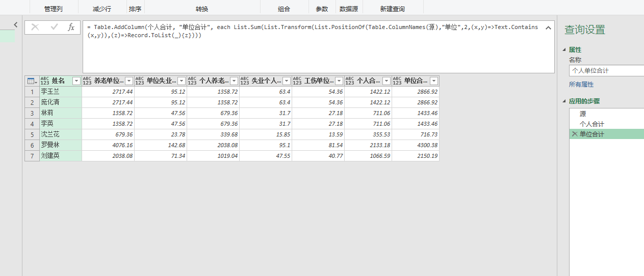The image size is (644, 276).
Task: Click the cell 4076.16
Action: click(x=108, y=145)
